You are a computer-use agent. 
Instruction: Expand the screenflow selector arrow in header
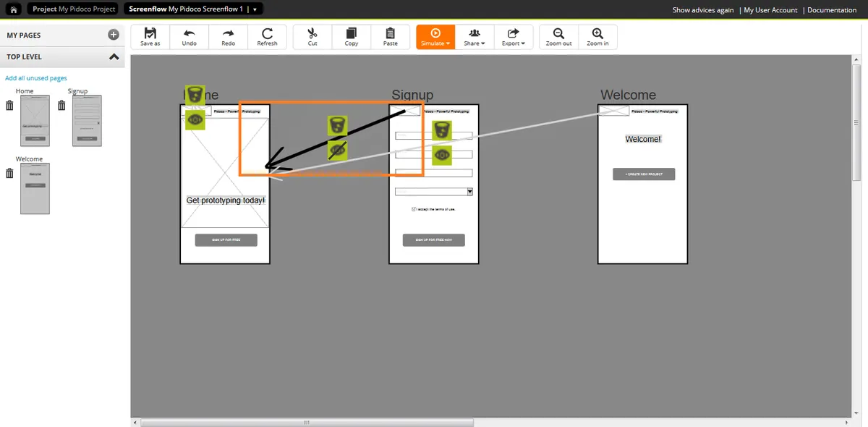coord(256,9)
